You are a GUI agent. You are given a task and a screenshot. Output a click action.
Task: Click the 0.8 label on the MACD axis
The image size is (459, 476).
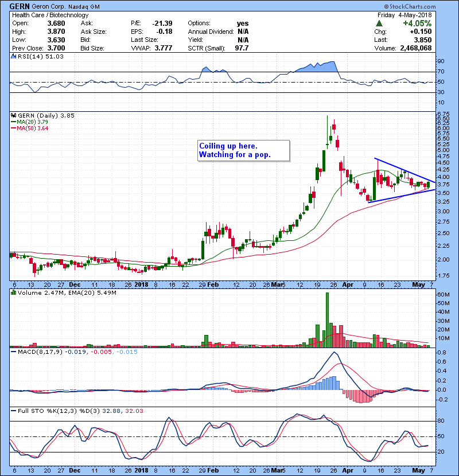pyautogui.click(x=442, y=353)
